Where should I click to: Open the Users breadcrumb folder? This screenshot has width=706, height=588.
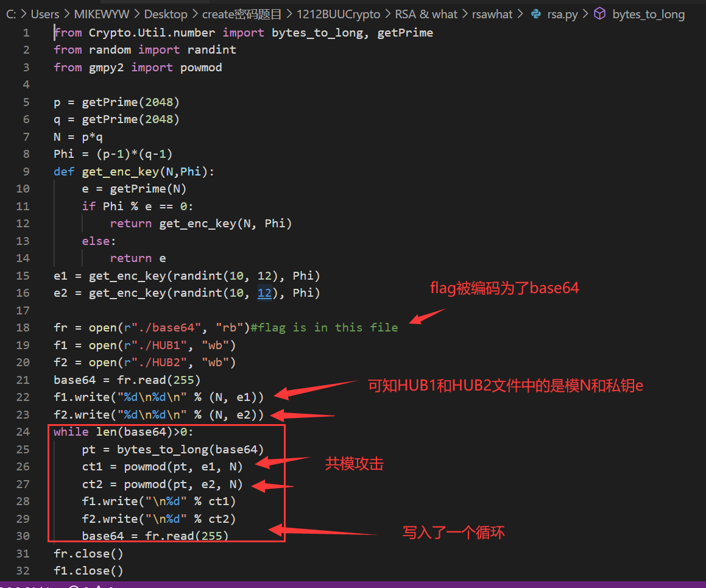point(45,15)
